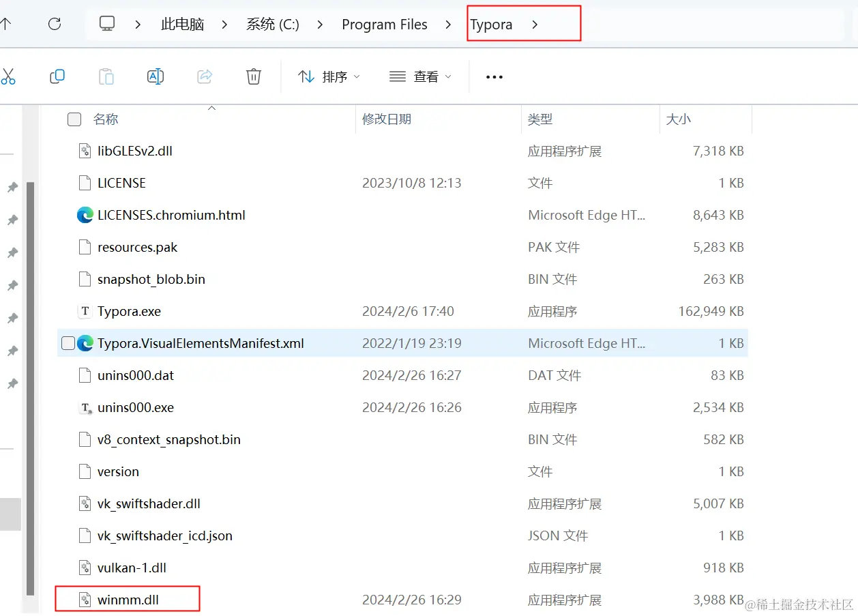Expand the chevron after Program Files

(448, 25)
